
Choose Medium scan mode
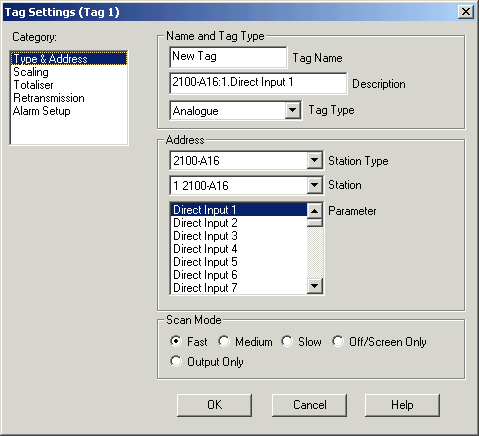tap(224, 341)
